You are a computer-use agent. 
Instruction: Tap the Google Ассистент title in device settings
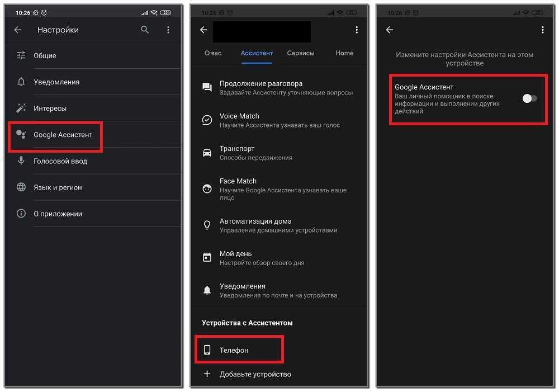pos(424,87)
